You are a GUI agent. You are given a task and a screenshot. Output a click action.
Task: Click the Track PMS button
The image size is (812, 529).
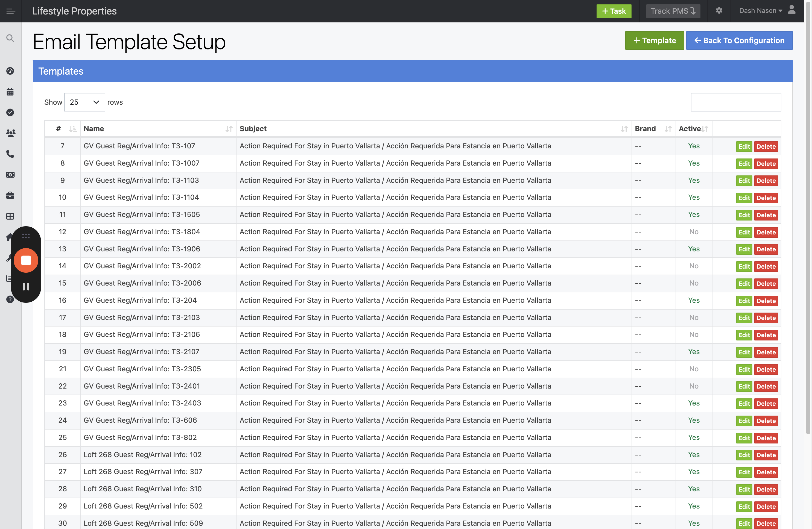coord(673,11)
